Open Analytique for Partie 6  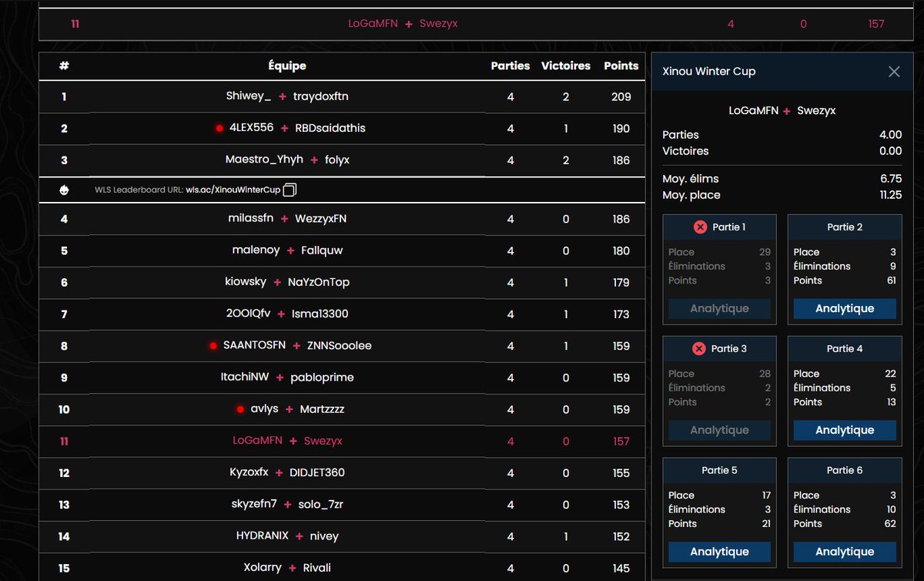click(845, 552)
